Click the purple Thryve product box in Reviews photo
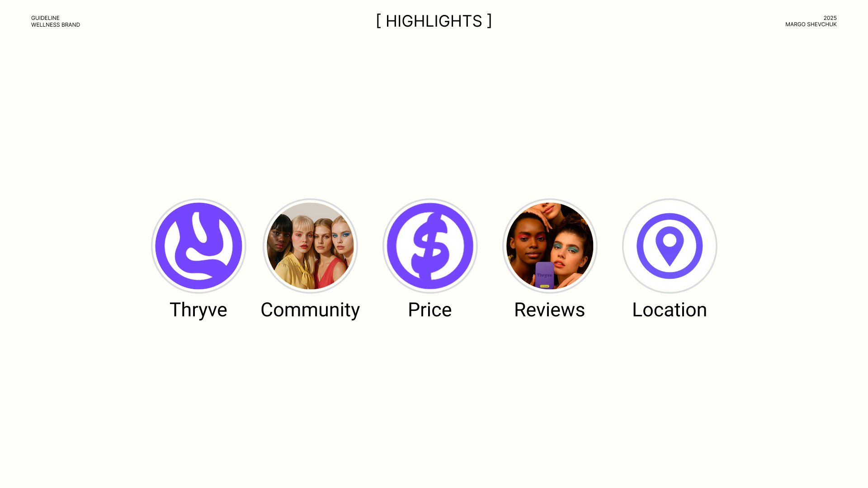This screenshot has height=488, width=868. (x=545, y=275)
